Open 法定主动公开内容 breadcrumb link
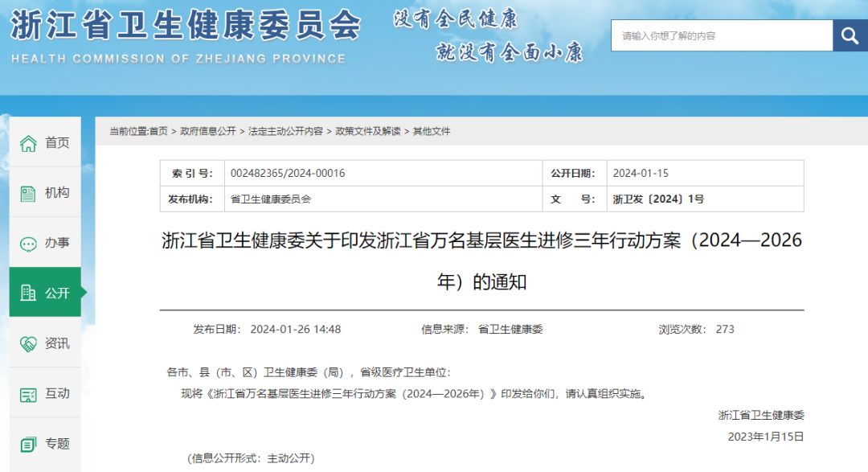This screenshot has width=868, height=472. [x=285, y=131]
